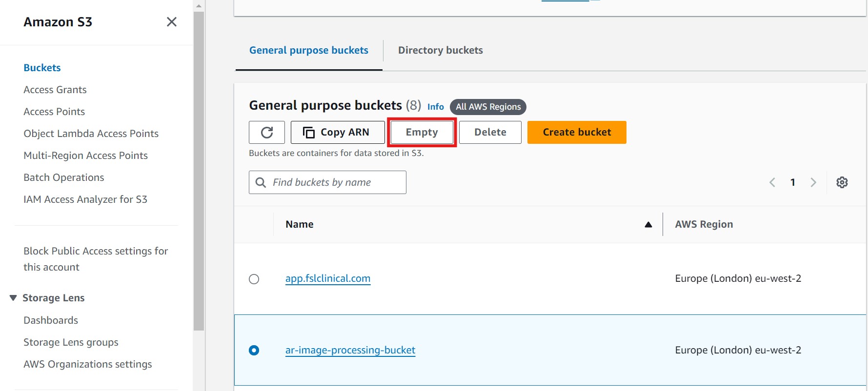
Task: Click the next page arrow
Action: click(x=813, y=182)
